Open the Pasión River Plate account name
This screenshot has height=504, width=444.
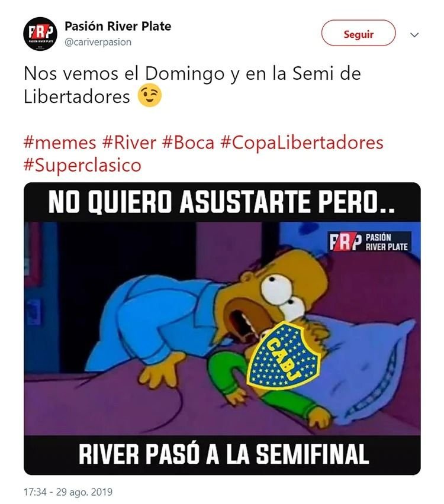pyautogui.click(x=118, y=26)
